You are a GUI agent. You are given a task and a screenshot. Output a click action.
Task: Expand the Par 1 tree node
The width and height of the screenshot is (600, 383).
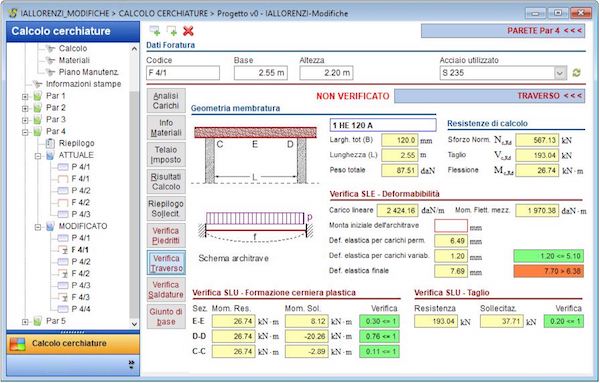coord(25,96)
